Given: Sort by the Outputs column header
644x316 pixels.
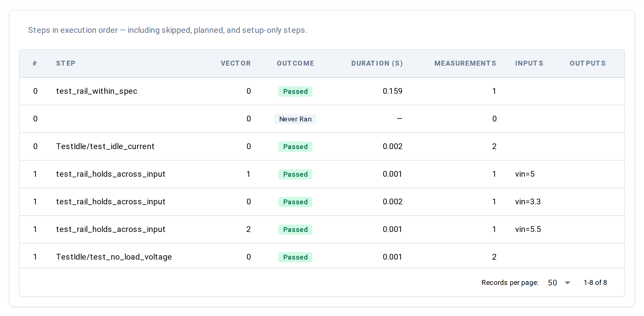Looking at the screenshot, I should [x=588, y=63].
